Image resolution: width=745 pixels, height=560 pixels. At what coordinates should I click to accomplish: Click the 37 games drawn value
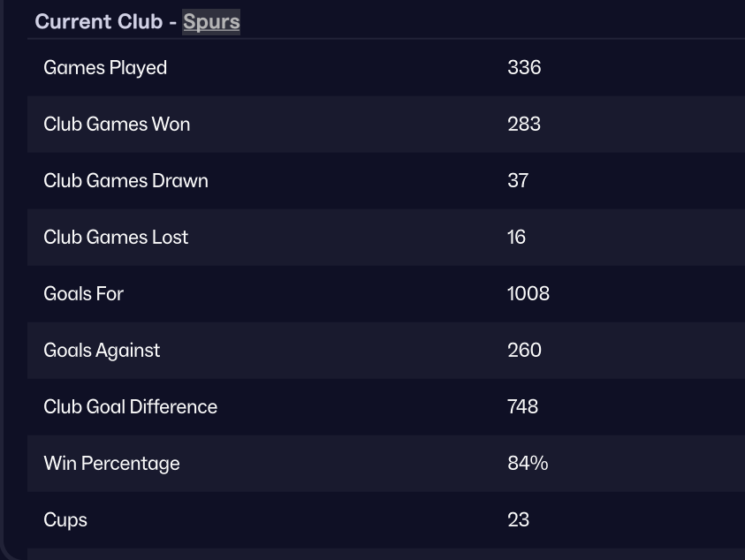click(x=518, y=181)
